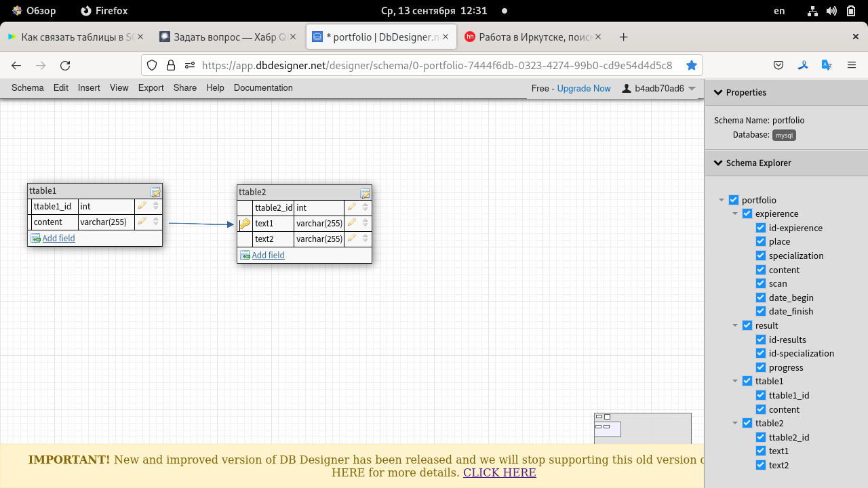868x488 pixels.
Task: Collapse the Schema Explorer panel
Action: (717, 163)
